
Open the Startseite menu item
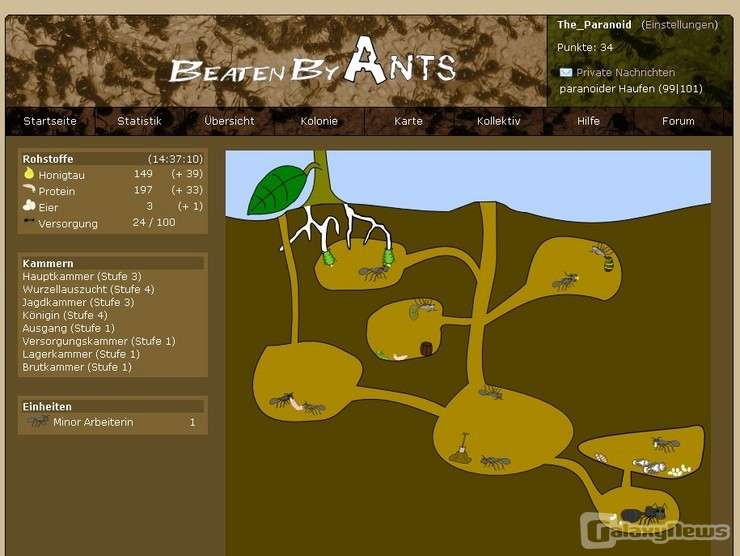pos(50,121)
